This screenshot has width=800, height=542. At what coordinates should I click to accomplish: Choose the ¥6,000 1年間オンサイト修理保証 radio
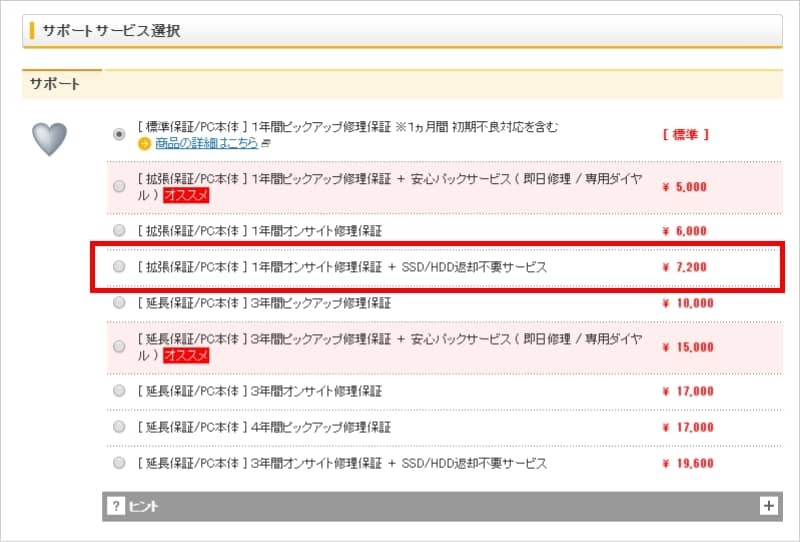[120, 230]
